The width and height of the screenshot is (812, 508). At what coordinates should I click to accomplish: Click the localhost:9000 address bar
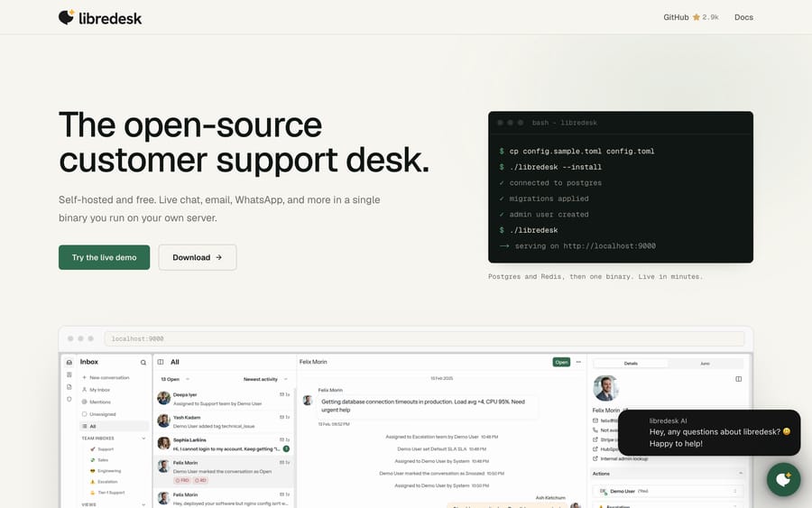(424, 338)
